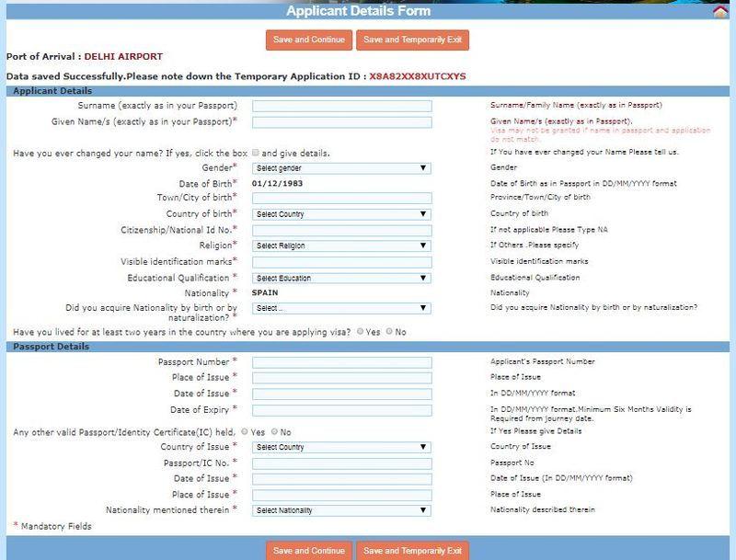The height and width of the screenshot is (560, 736).
Task: Open the Religion dropdown
Action: coord(341,246)
